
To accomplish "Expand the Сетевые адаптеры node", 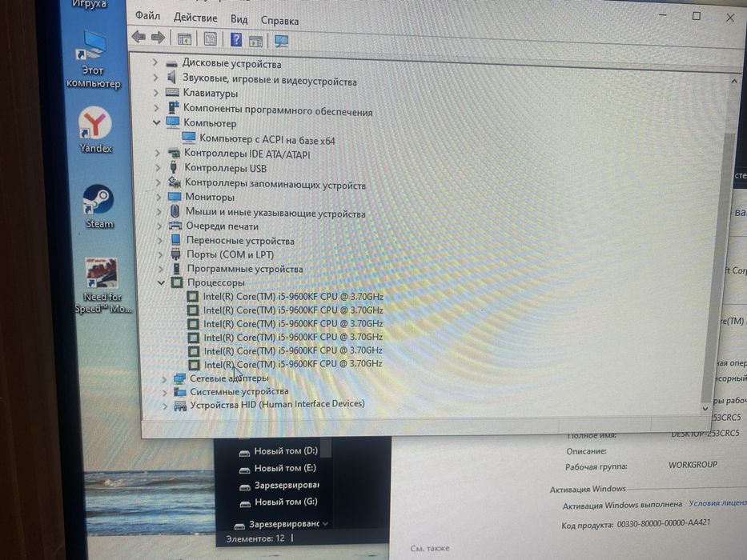I will [164, 379].
